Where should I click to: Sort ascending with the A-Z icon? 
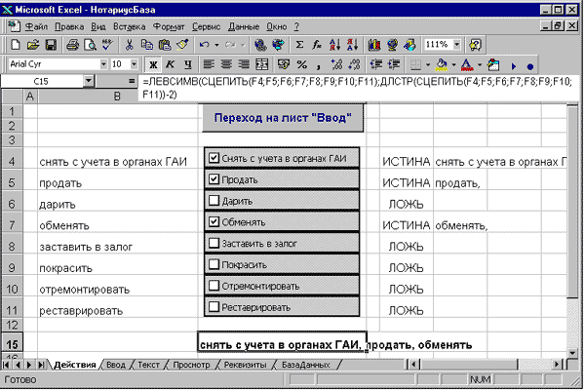335,45
